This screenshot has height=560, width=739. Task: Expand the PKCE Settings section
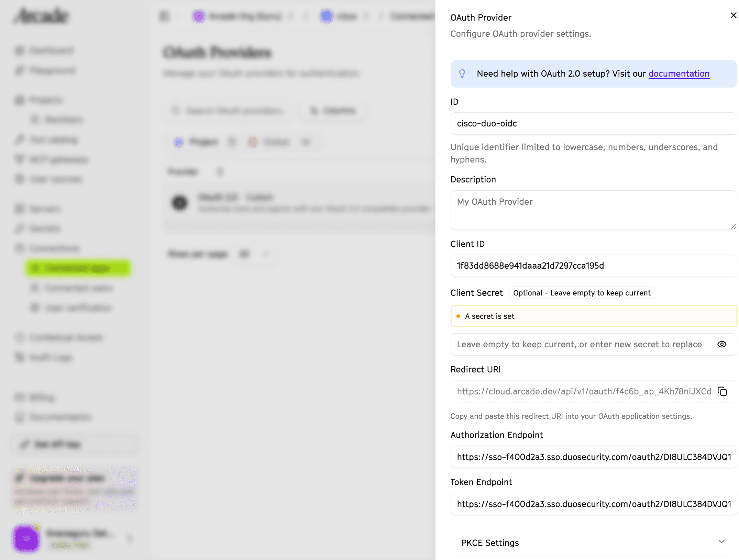(594, 543)
